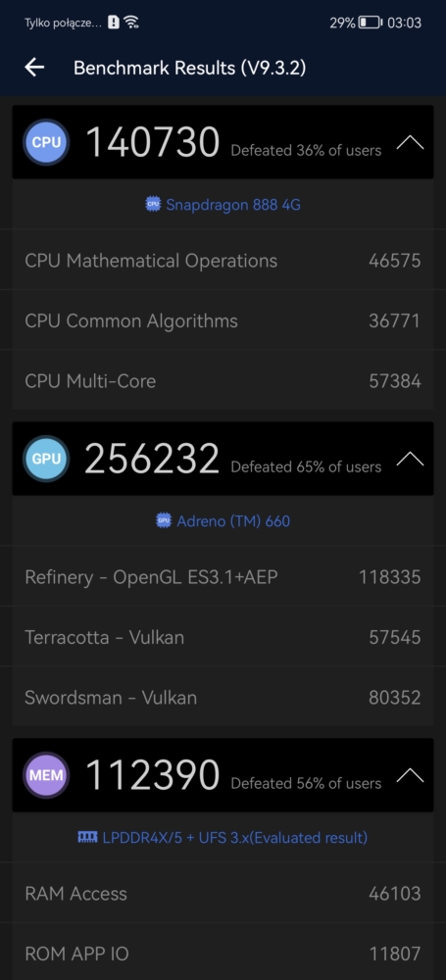
Task: Collapse the CPU score section
Action: click(x=410, y=142)
